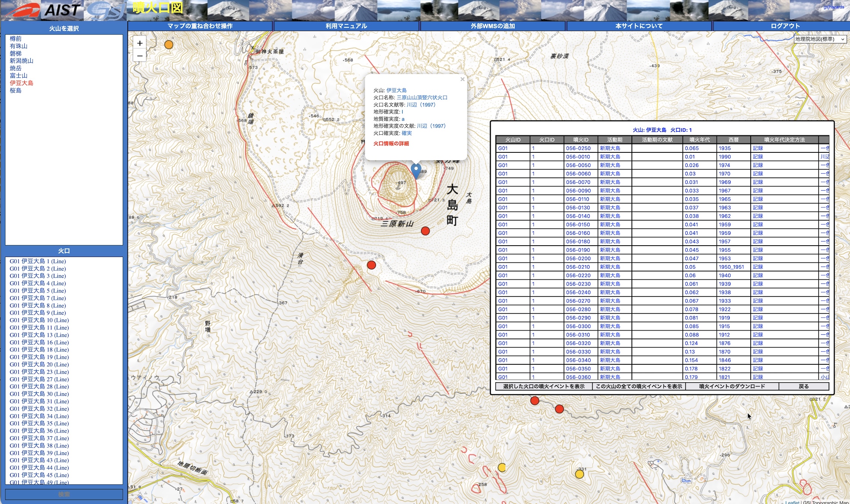The image size is (850, 504).
Task: Close the crater info popup
Action: [x=462, y=79]
